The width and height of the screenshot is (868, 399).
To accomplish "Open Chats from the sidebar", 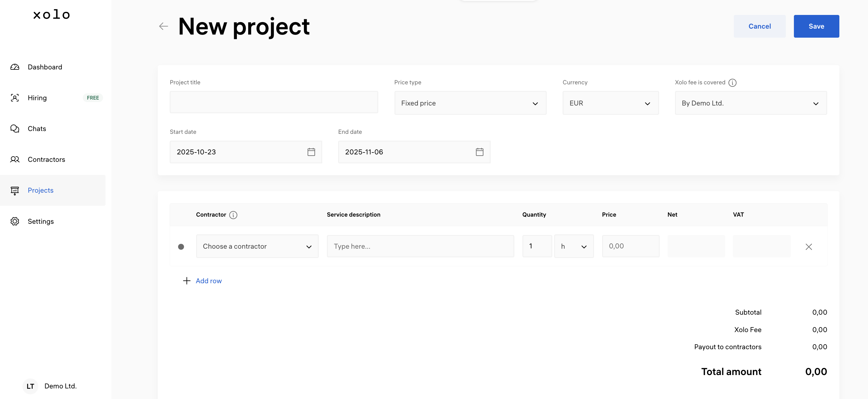I will 36,128.
